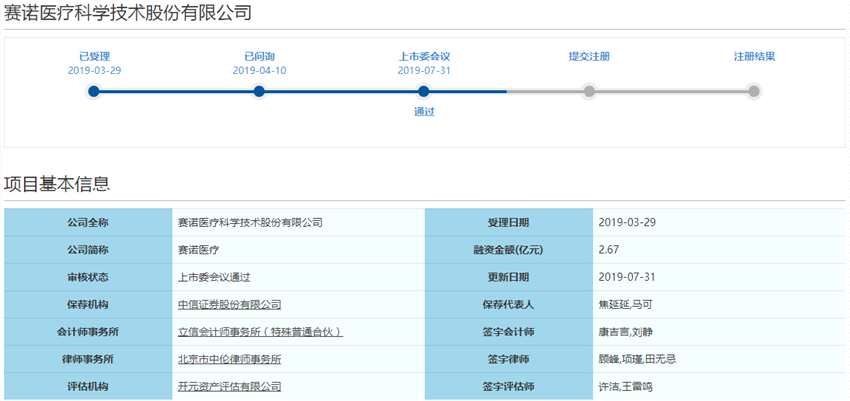Select the date 2019-04-10 under 已问询
Viewport: 850px width, 401px height.
click(259, 70)
